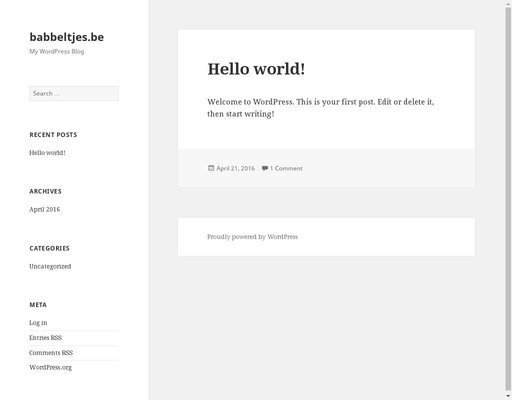The image size is (512, 400).
Task: Click the Recent Posts widget heading
Action: [53, 135]
